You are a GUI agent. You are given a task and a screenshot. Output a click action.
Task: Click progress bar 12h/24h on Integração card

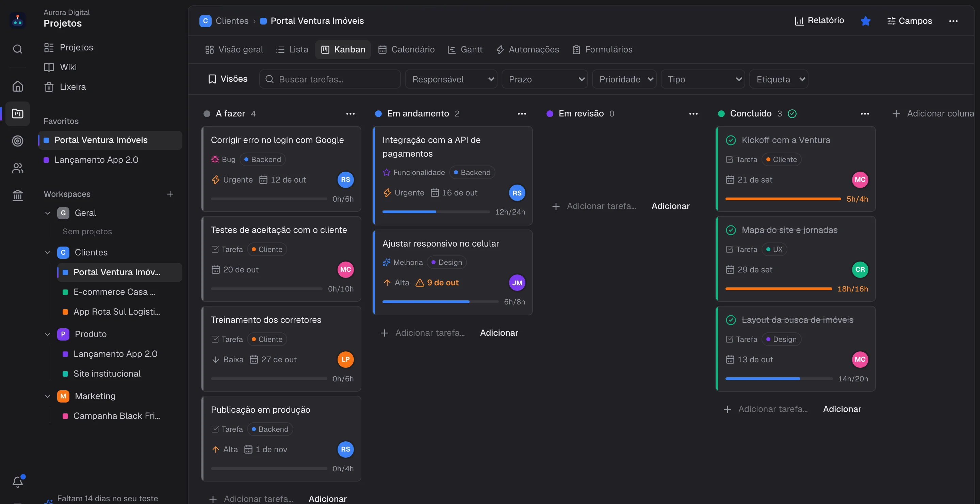pos(436,212)
